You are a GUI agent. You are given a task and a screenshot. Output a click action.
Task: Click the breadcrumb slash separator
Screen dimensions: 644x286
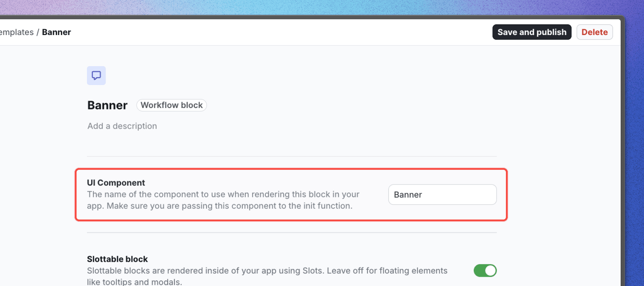pyautogui.click(x=38, y=32)
